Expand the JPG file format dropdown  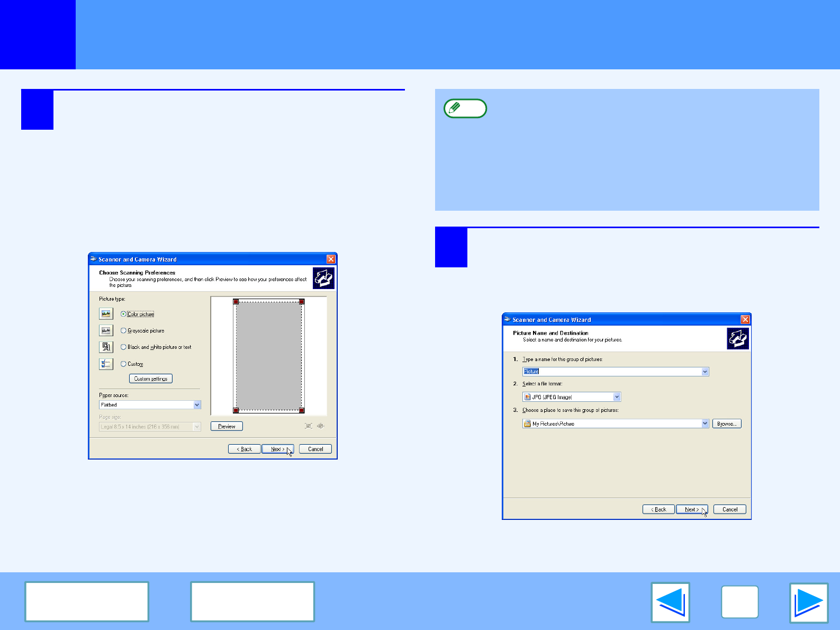point(617,397)
